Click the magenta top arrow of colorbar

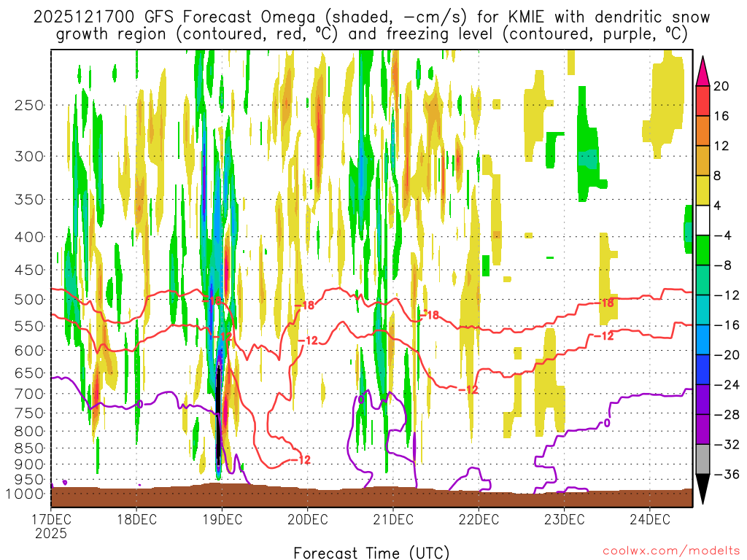703,71
